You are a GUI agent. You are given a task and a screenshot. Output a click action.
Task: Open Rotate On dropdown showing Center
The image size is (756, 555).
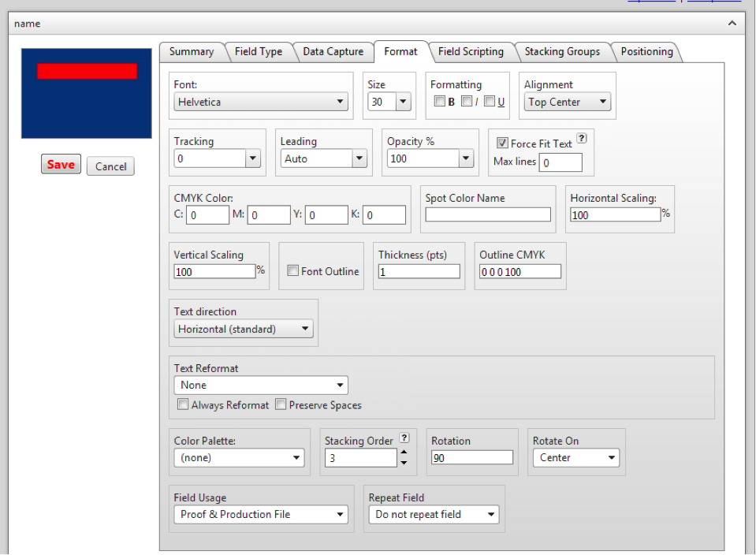[x=576, y=457]
